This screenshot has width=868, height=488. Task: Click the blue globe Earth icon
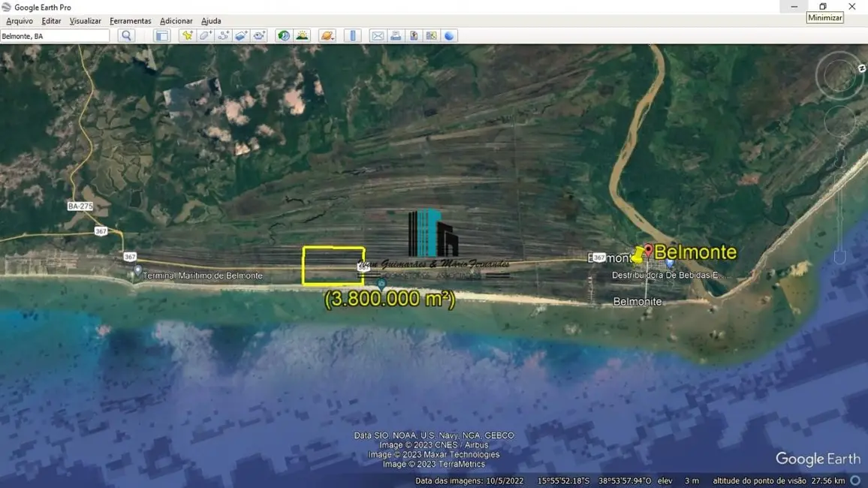point(449,36)
